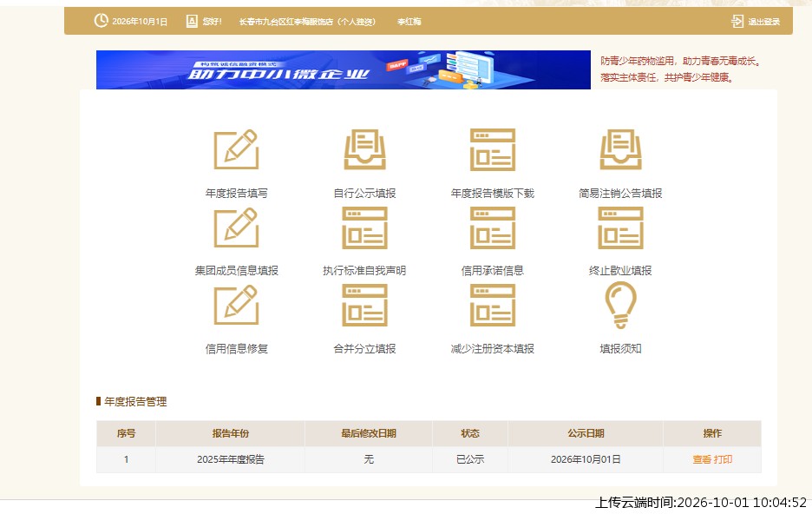Viewport: 812px width, 514px height.
Task: Click the 自行公示填报 label
Action: pos(364,194)
